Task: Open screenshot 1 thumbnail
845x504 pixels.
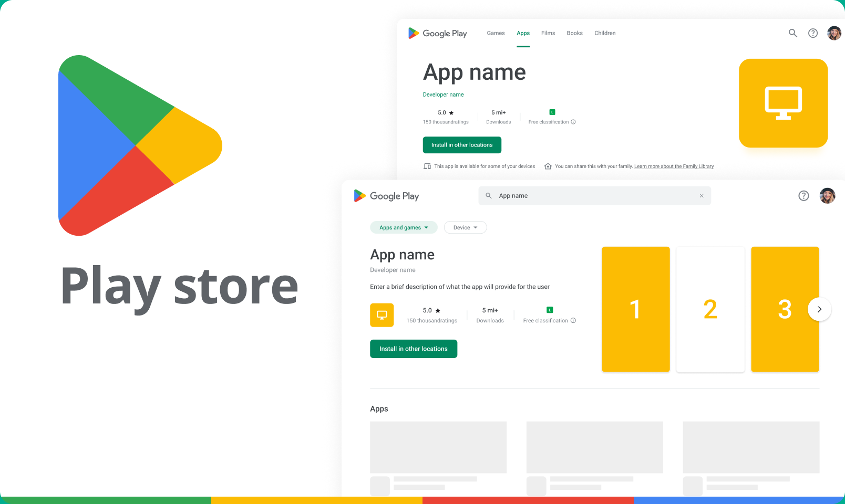Action: tap(636, 309)
